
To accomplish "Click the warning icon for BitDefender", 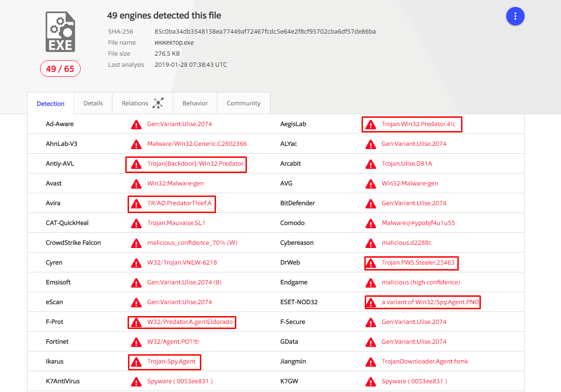I will click(370, 203).
